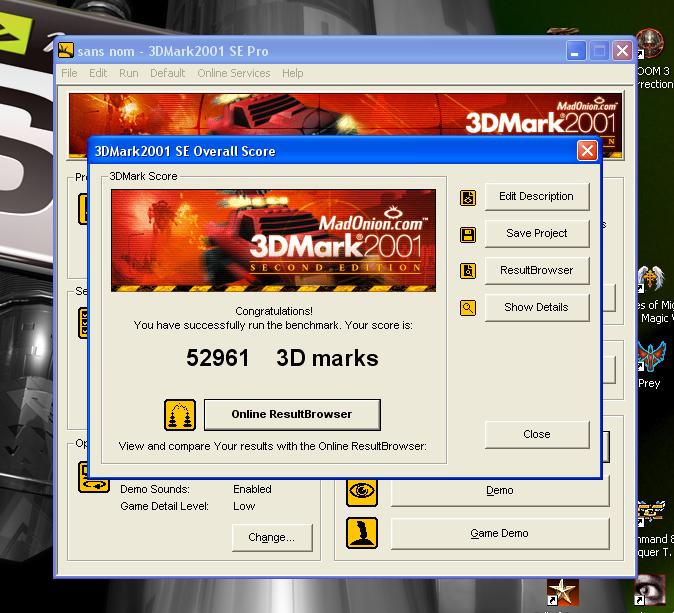Click Show Details button
Viewport: 674px width, 613px height.
[537, 307]
